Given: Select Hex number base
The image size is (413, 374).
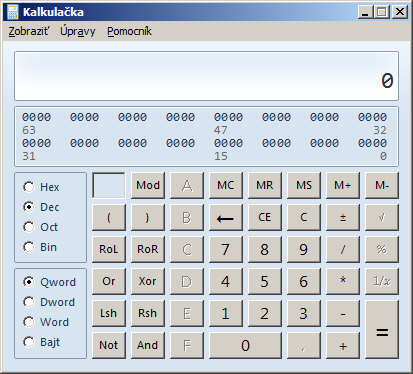Looking at the screenshot, I should tap(41, 187).
